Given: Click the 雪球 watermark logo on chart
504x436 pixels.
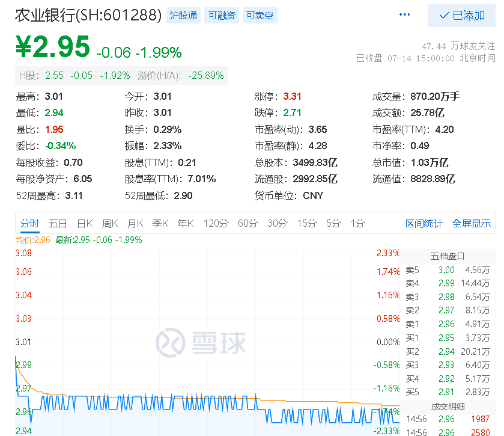Looking at the screenshot, I should (x=201, y=343).
